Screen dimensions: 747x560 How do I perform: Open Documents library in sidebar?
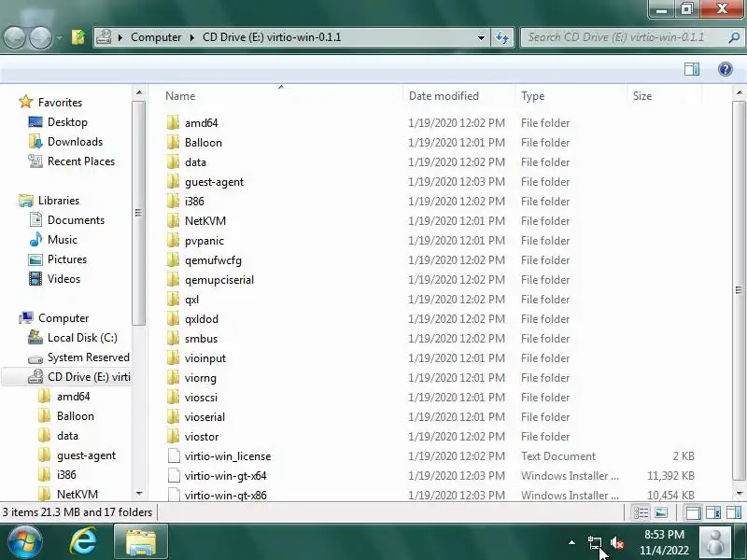click(76, 220)
